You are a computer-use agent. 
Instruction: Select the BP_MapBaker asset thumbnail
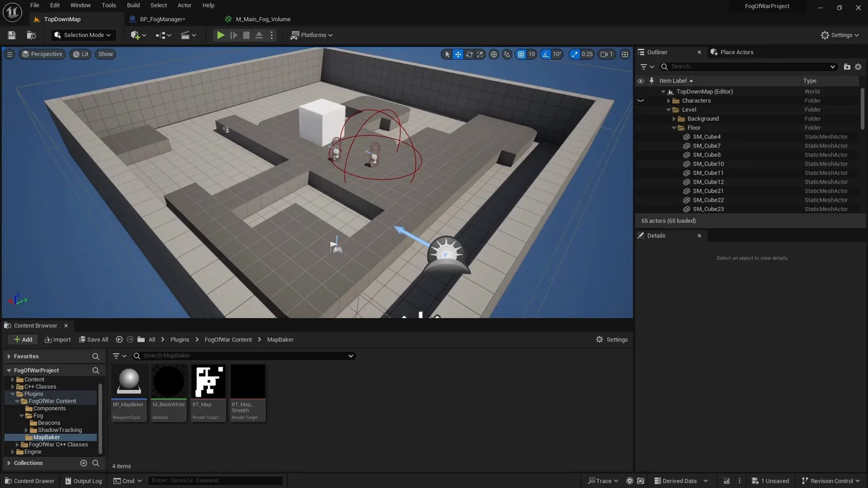[129, 393]
